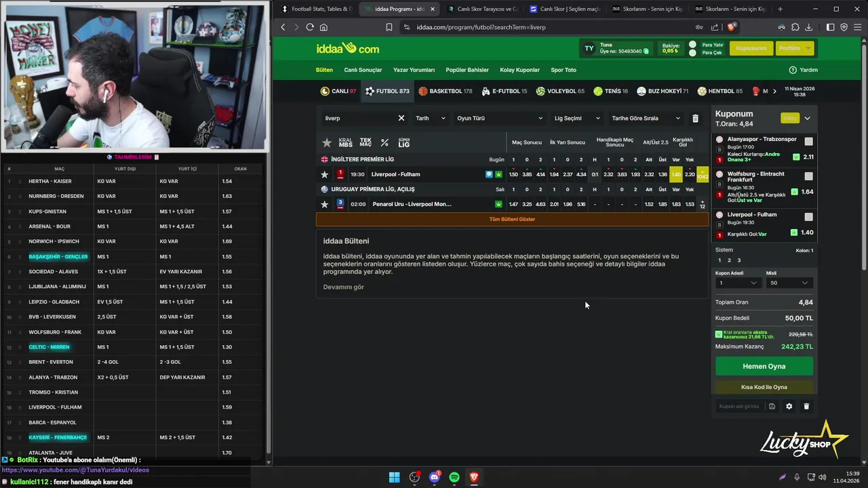Open the Kupon Adedi dropdown
The image size is (868, 488).
point(738,283)
